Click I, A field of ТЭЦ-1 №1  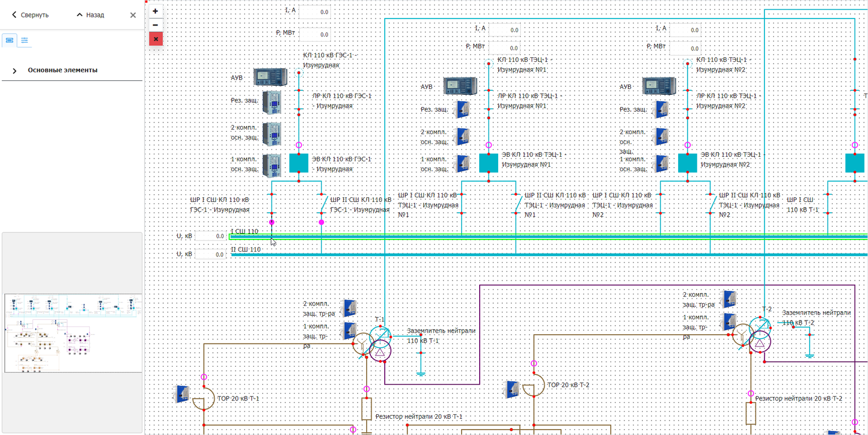coord(504,30)
